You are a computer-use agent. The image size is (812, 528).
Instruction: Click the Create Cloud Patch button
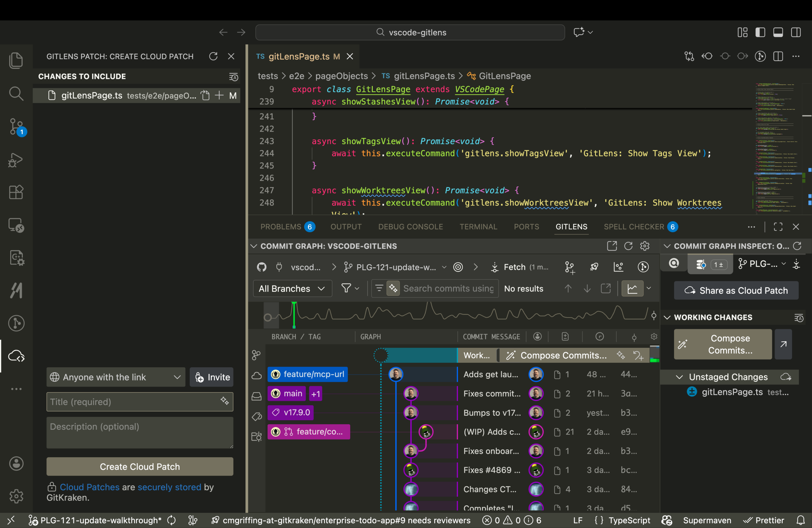(x=140, y=466)
